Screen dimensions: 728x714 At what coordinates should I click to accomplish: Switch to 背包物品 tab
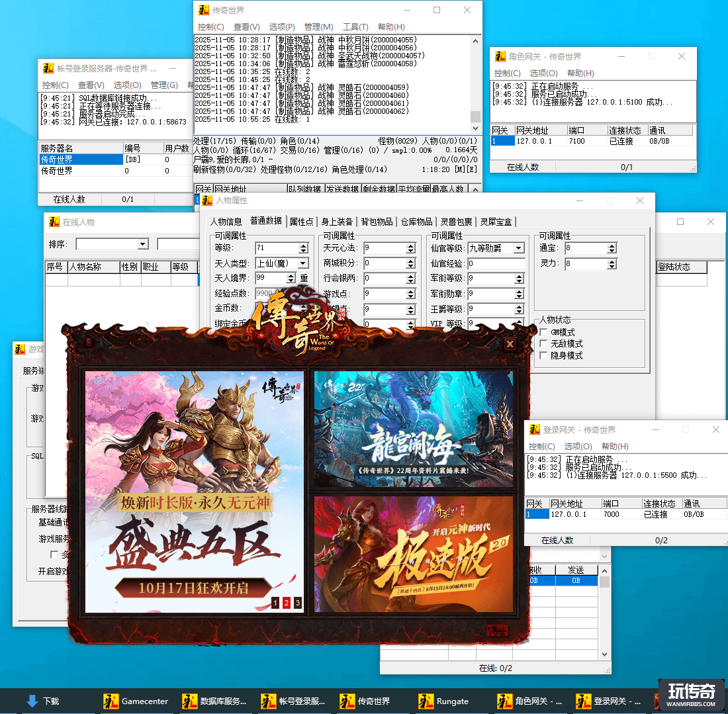377,222
